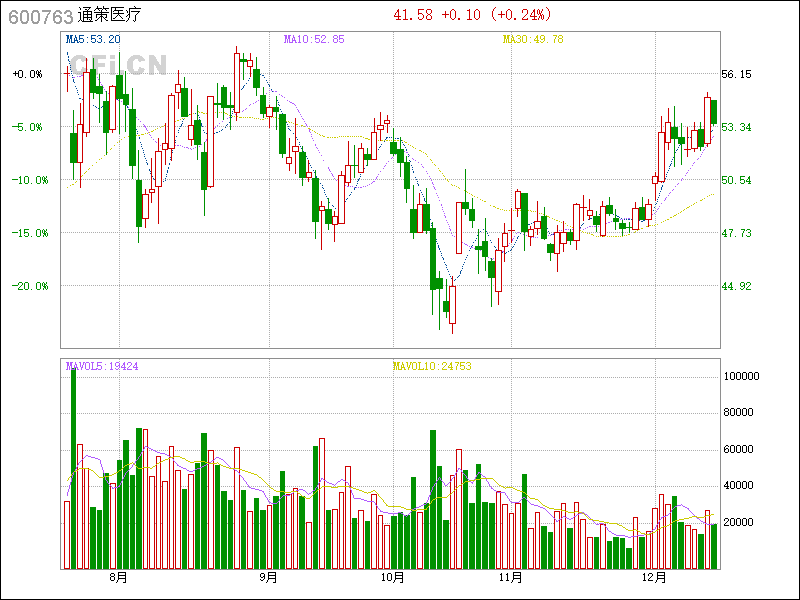Viewport: 800px width, 600px height.
Task: Select the 12月 time axis label
Action: click(x=655, y=577)
